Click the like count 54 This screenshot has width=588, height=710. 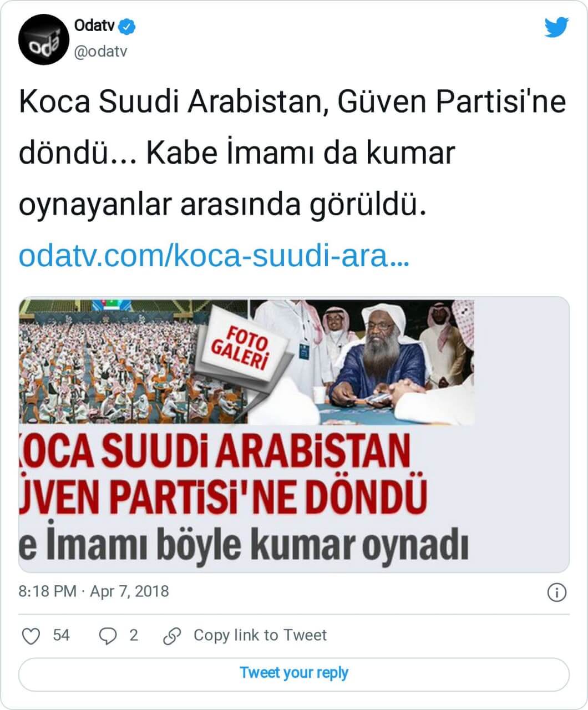pyautogui.click(x=62, y=636)
